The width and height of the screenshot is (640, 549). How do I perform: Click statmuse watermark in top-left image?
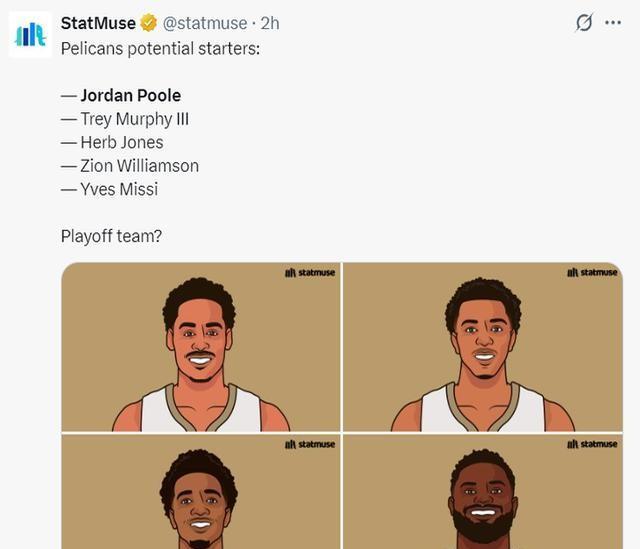310,272
